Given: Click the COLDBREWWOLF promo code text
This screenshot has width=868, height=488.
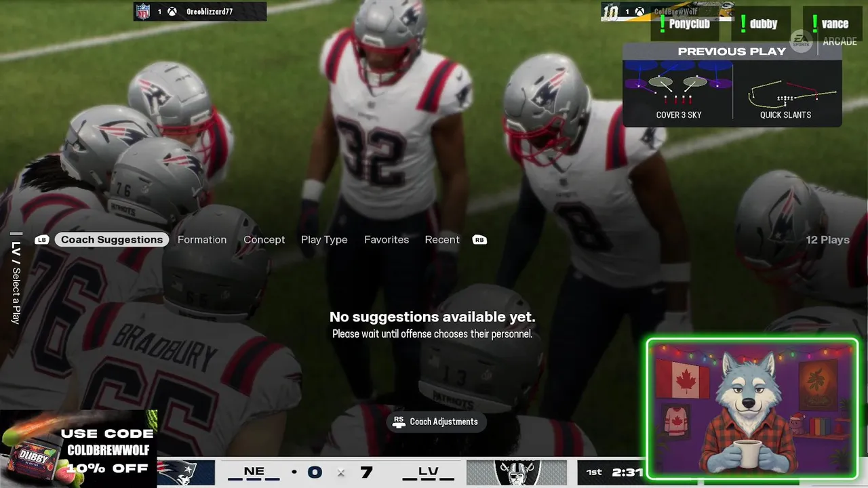Looking at the screenshot, I should [108, 451].
